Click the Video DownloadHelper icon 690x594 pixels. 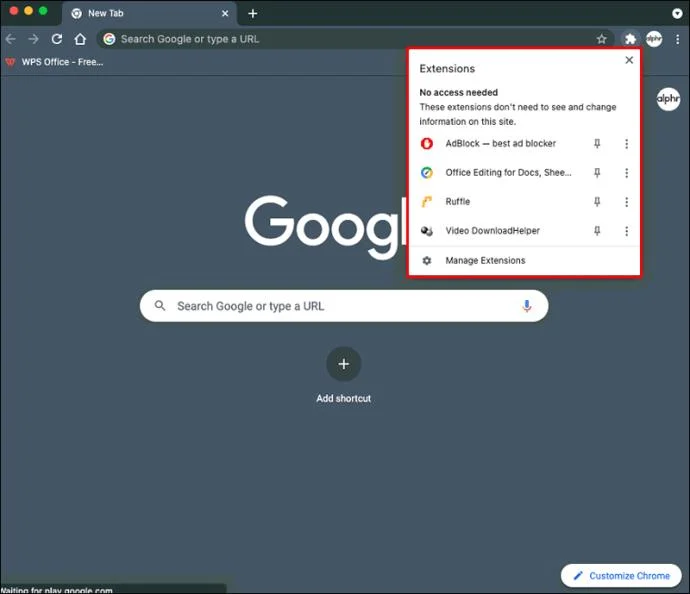[x=427, y=231]
